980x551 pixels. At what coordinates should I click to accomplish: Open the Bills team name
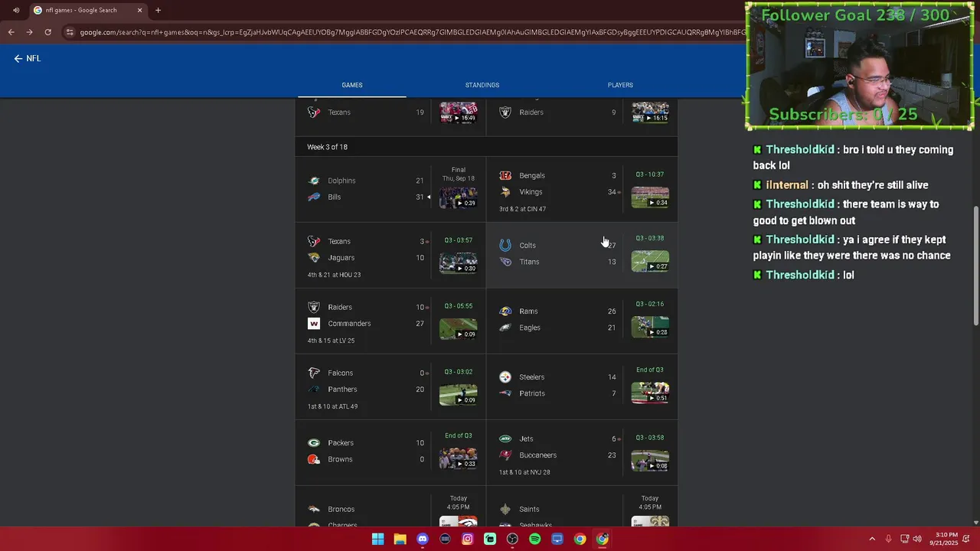[x=334, y=197]
